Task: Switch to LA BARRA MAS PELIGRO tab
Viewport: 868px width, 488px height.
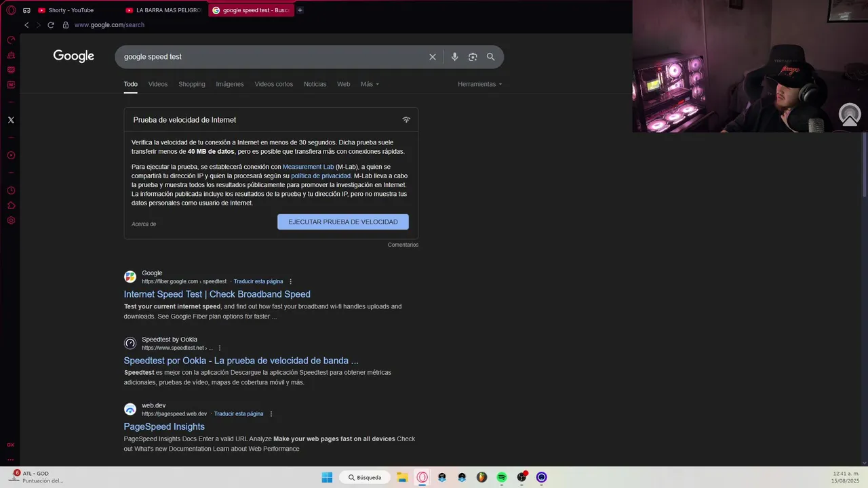Action: (163, 10)
